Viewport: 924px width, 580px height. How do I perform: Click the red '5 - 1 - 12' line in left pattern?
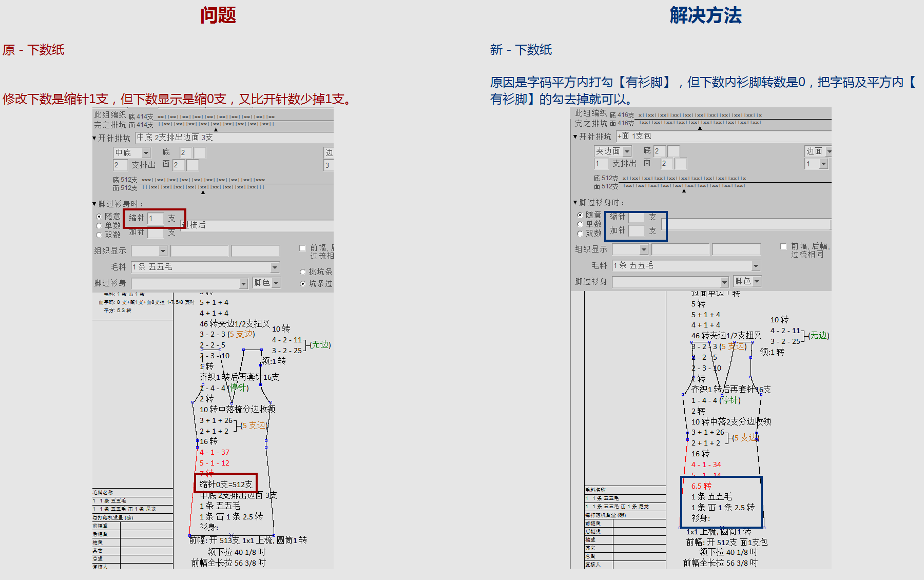tap(215, 463)
